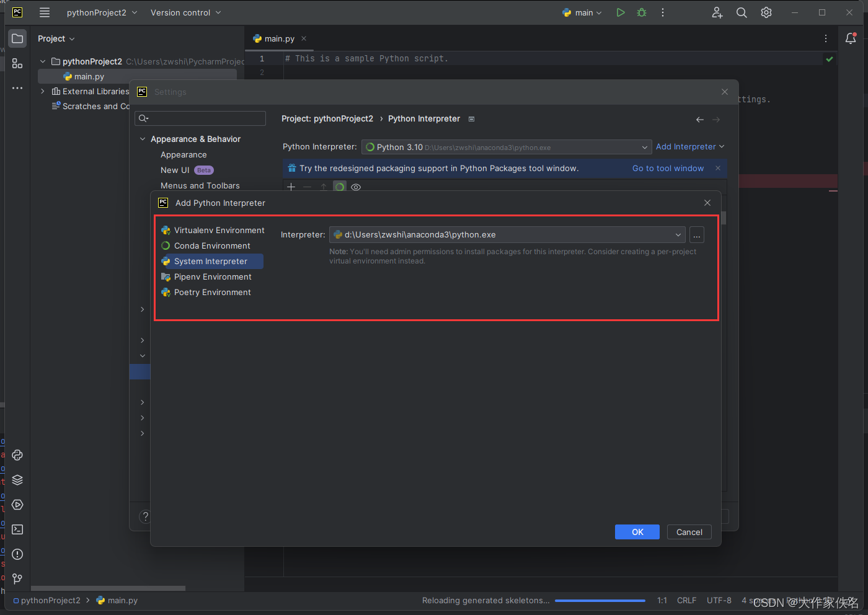Click project tree horizontal scrollbar
Screen dimensions: 868x615
click(x=108, y=588)
